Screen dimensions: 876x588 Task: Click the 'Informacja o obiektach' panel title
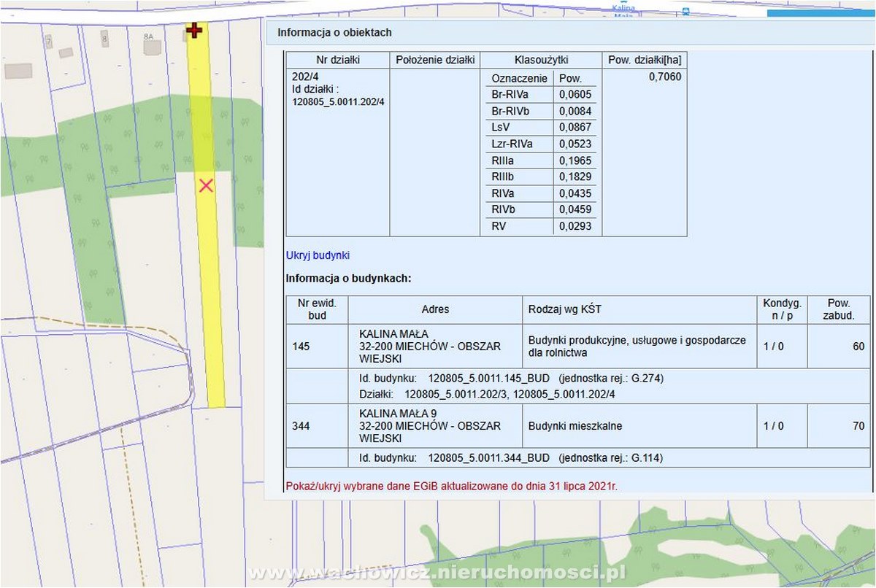pos(334,32)
